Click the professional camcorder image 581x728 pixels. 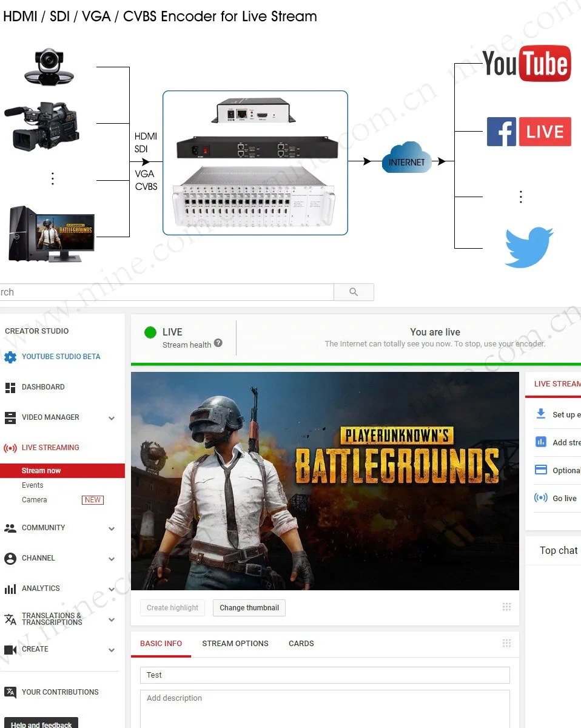[42, 126]
